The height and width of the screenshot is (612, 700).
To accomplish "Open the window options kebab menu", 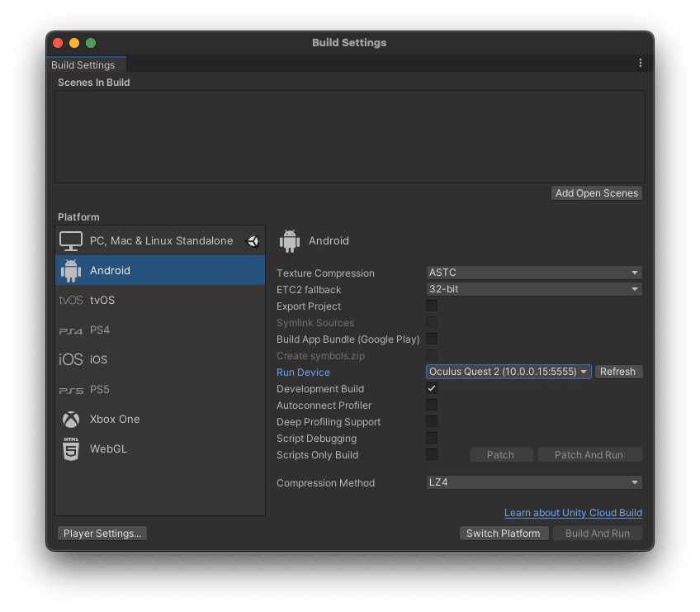I will (x=641, y=63).
